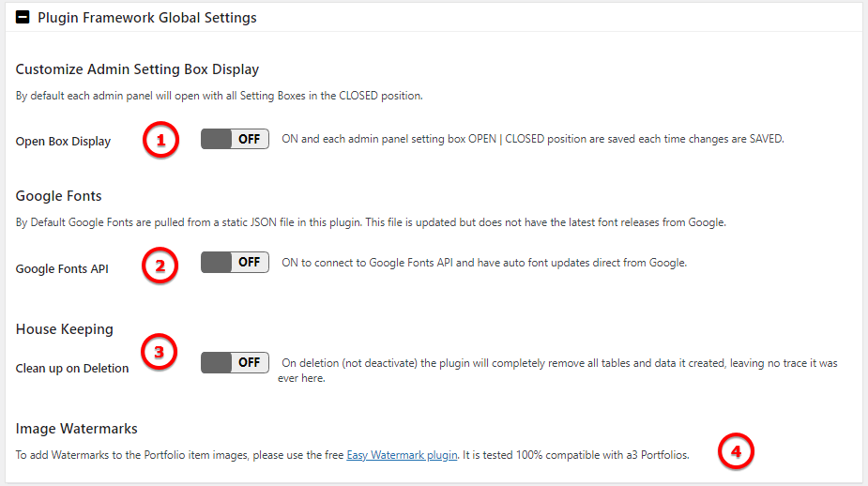Click red circle marker number 3
This screenshot has width=868, height=486.
pyautogui.click(x=159, y=352)
